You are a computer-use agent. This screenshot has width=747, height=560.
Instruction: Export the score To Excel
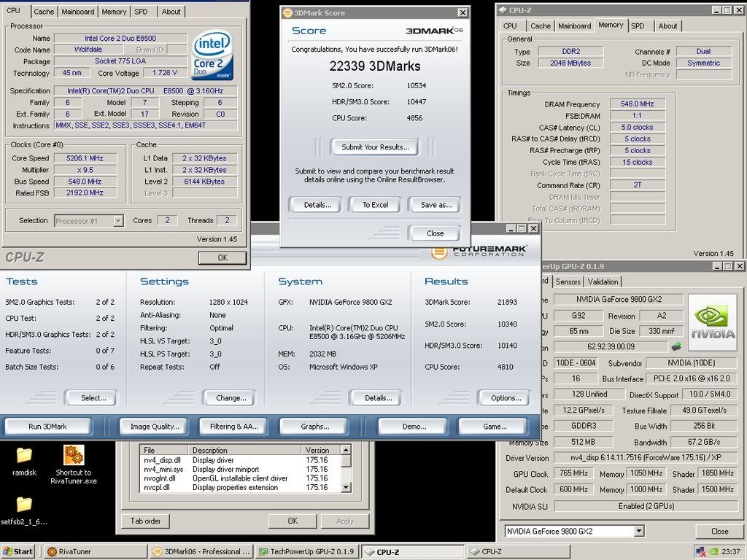click(376, 205)
